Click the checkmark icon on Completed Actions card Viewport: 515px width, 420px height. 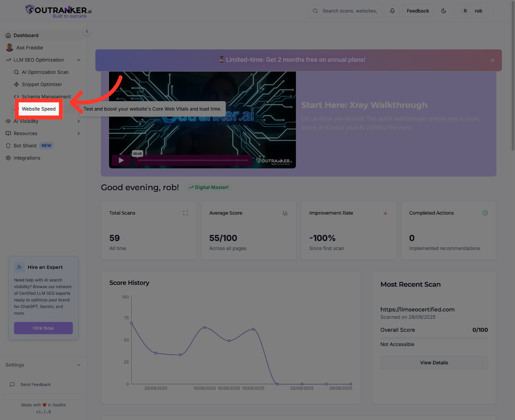pyautogui.click(x=485, y=213)
